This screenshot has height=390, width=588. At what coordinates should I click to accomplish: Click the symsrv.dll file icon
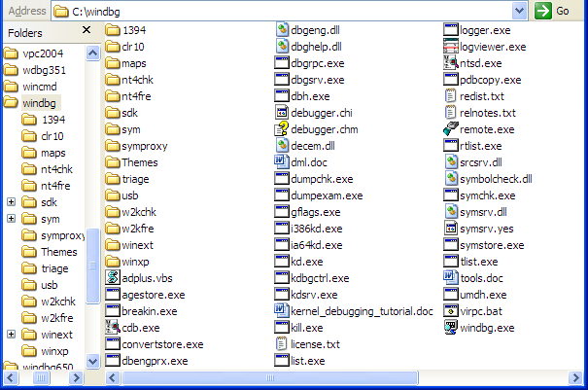tap(451, 211)
